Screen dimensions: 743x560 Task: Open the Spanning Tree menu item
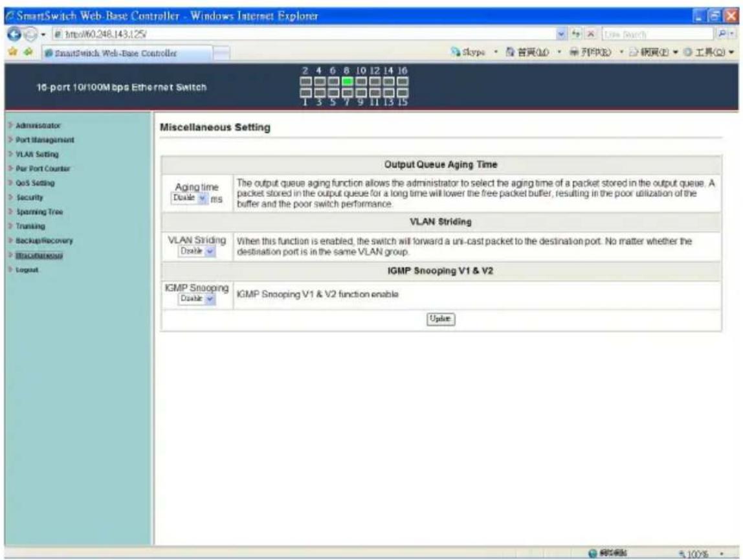point(39,212)
